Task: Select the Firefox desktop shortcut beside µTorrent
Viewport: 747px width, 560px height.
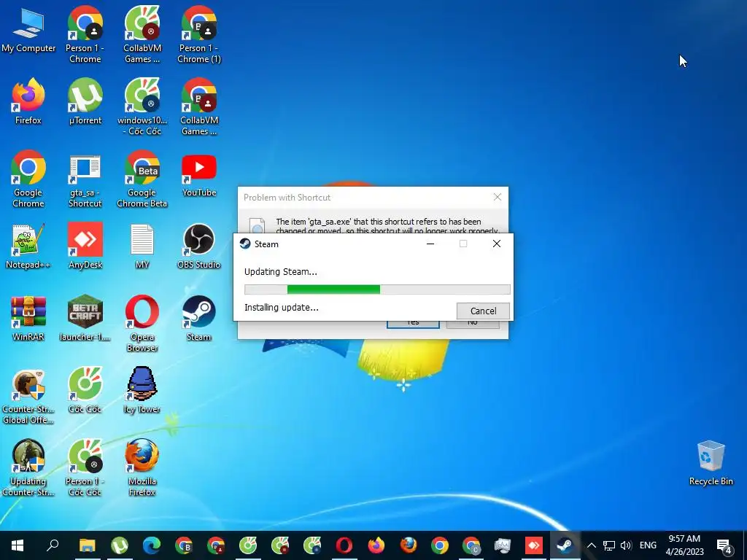Action: [28, 102]
